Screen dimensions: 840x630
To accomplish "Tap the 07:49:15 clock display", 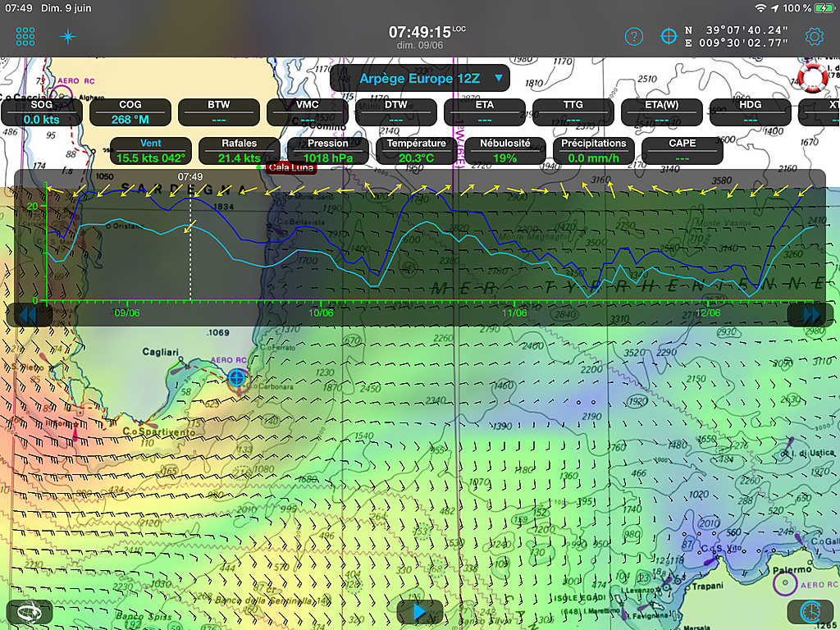I will coord(420,32).
